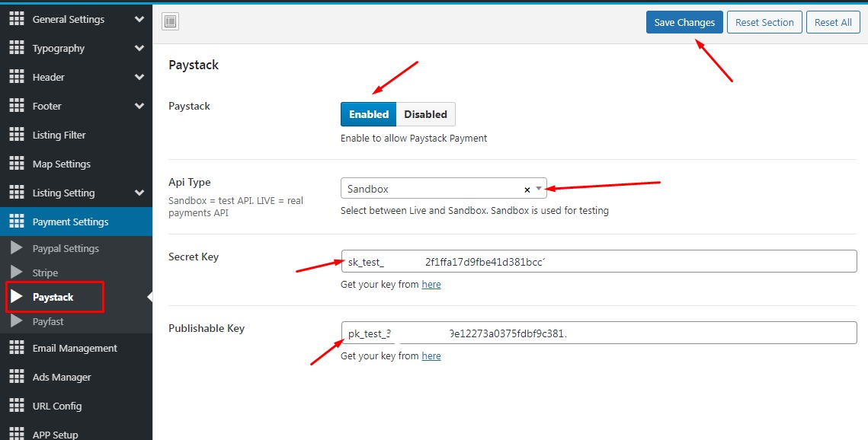Click the expand-all options icon in top bar
This screenshot has height=440, width=868.
pos(170,22)
